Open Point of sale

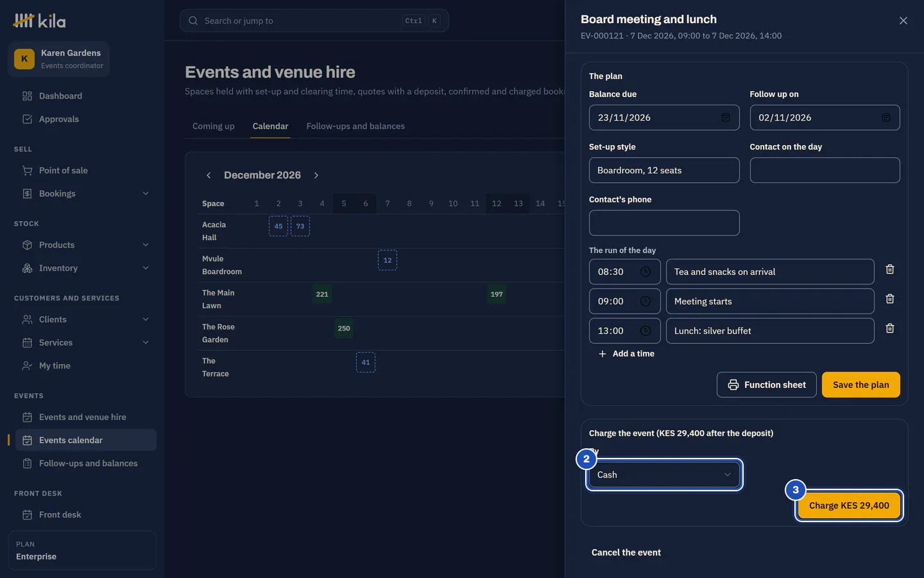86,170
